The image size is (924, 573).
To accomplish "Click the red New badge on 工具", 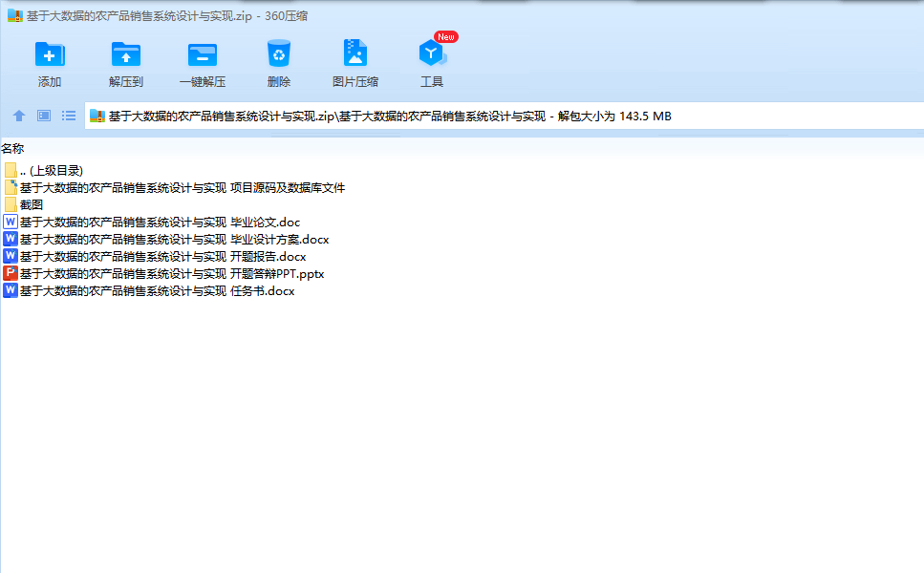I will click(x=446, y=37).
